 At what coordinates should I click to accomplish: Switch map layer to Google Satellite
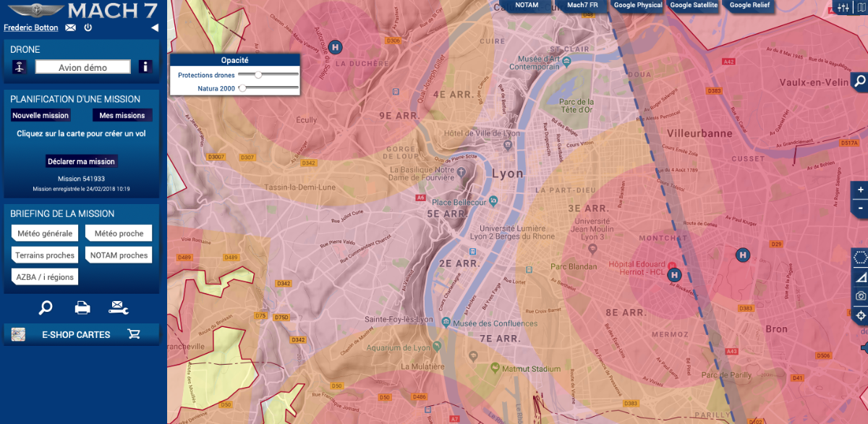coord(694,5)
